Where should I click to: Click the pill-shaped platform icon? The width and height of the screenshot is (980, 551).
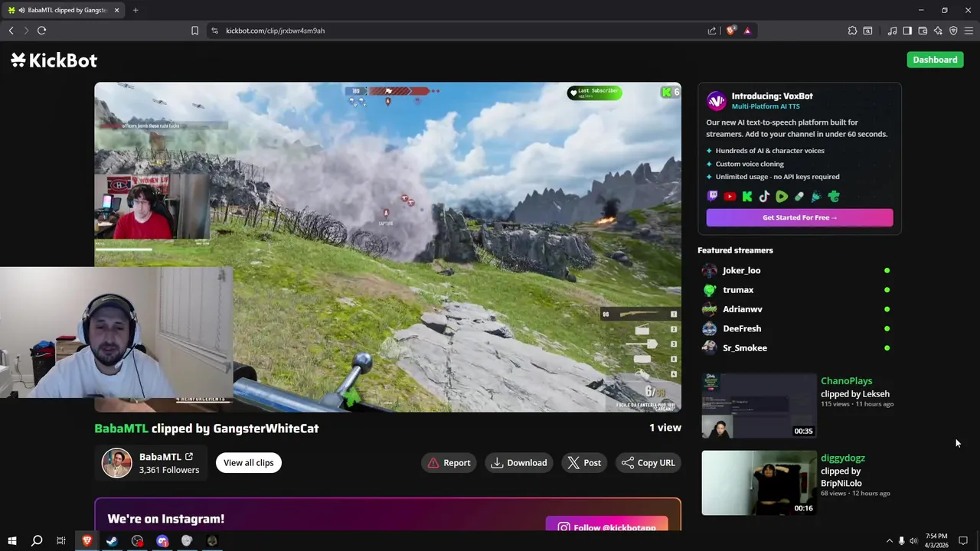point(799,197)
